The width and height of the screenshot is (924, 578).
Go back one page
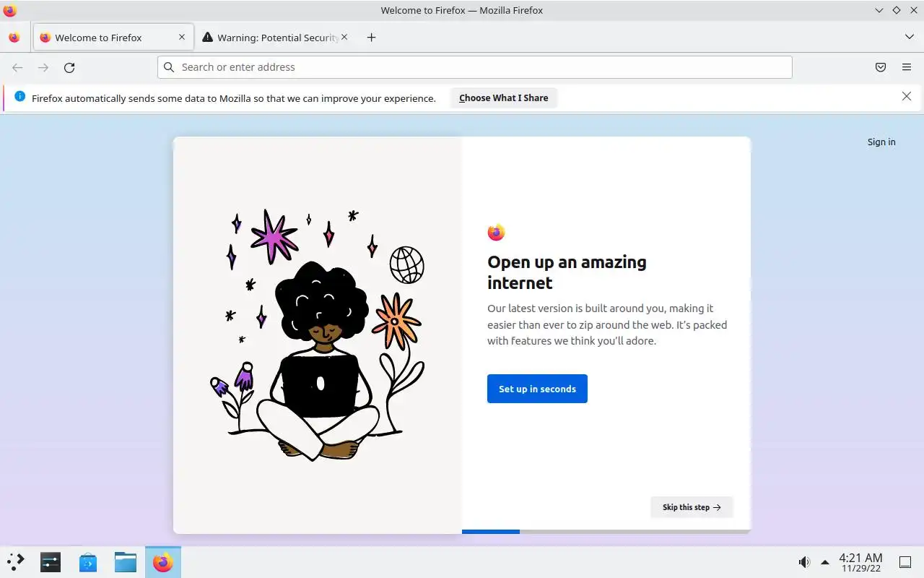coord(17,67)
